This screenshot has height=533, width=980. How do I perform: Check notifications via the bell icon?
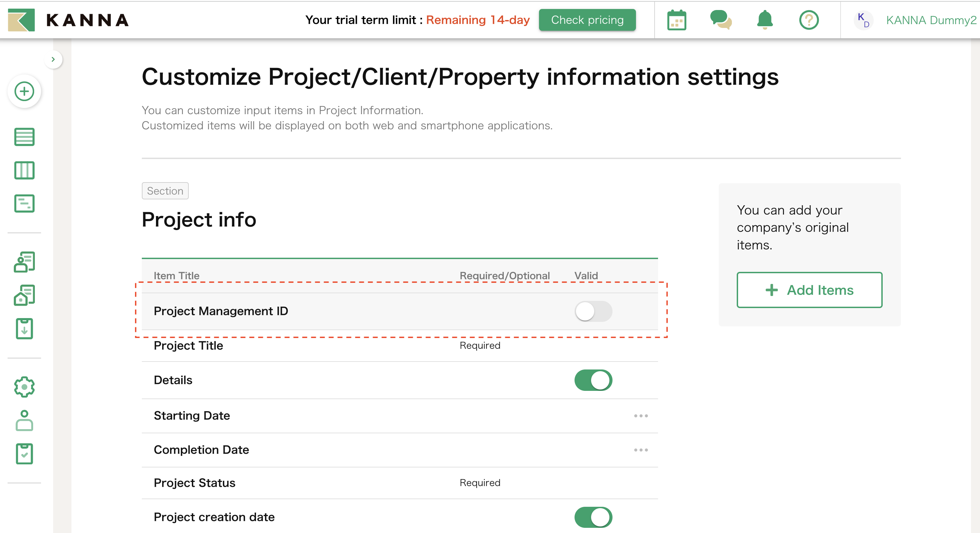click(x=764, y=20)
